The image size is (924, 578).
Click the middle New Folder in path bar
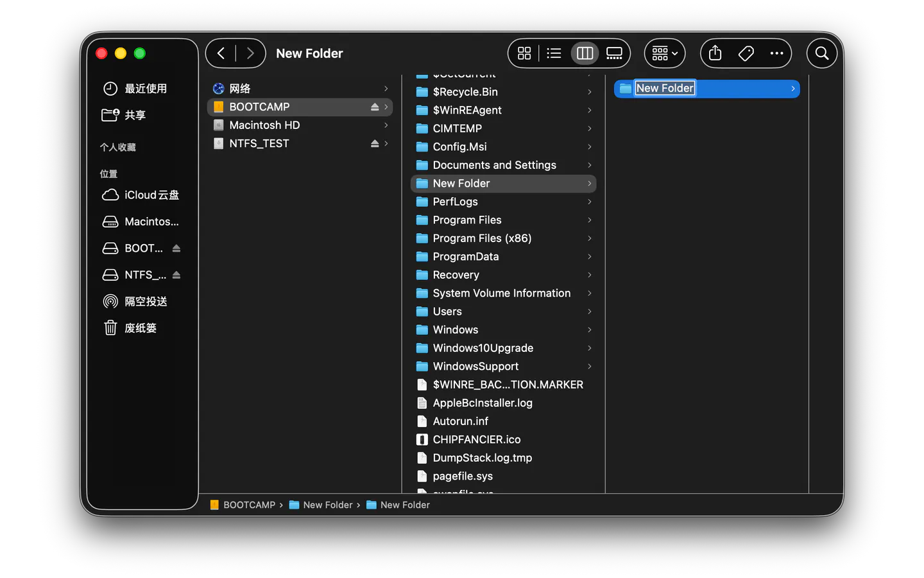point(321,505)
